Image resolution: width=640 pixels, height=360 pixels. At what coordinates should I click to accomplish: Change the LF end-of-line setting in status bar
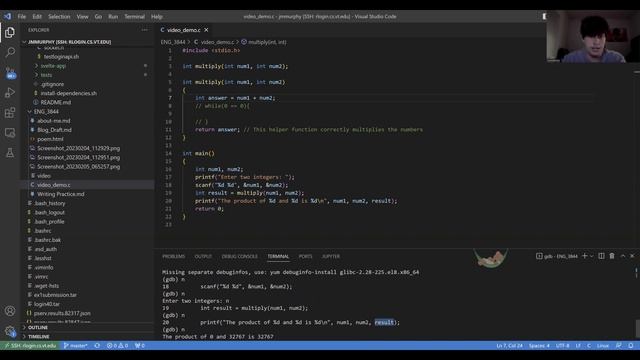click(578, 346)
